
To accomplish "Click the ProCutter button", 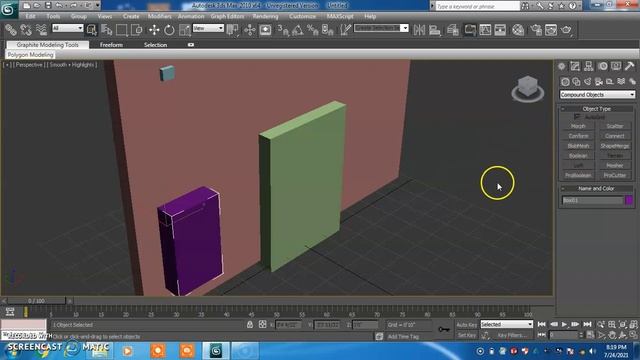I will (x=615, y=175).
